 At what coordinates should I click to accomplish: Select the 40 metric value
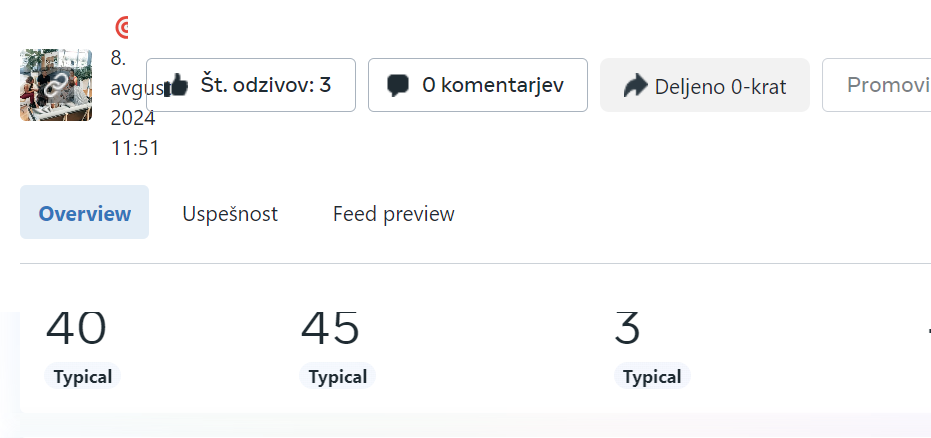76,328
